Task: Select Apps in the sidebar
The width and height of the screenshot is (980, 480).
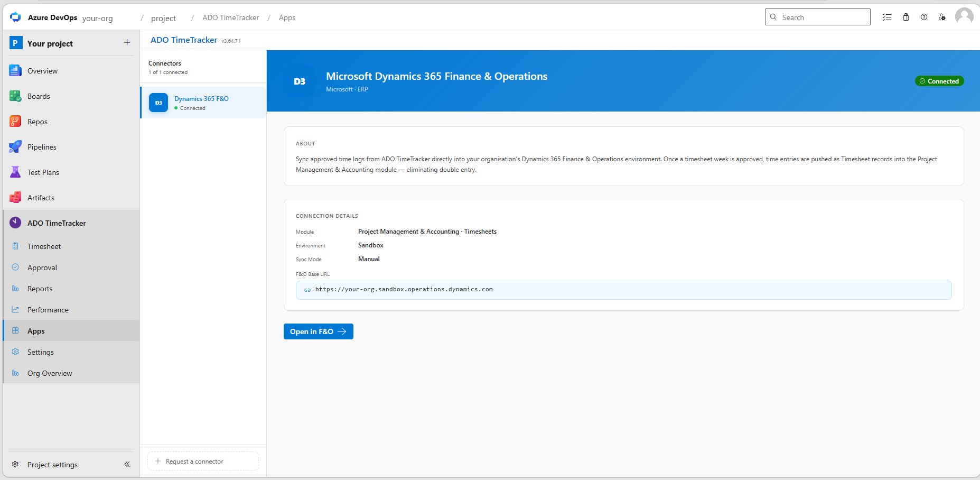Action: tap(71, 331)
